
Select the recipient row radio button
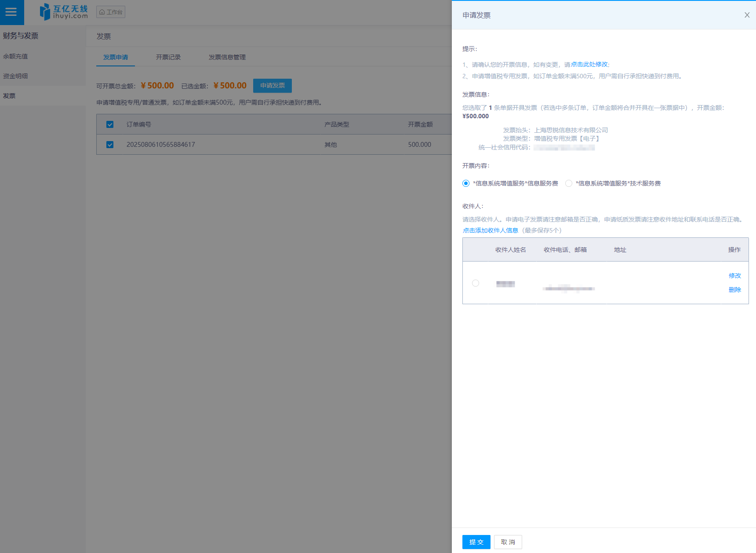click(x=476, y=283)
